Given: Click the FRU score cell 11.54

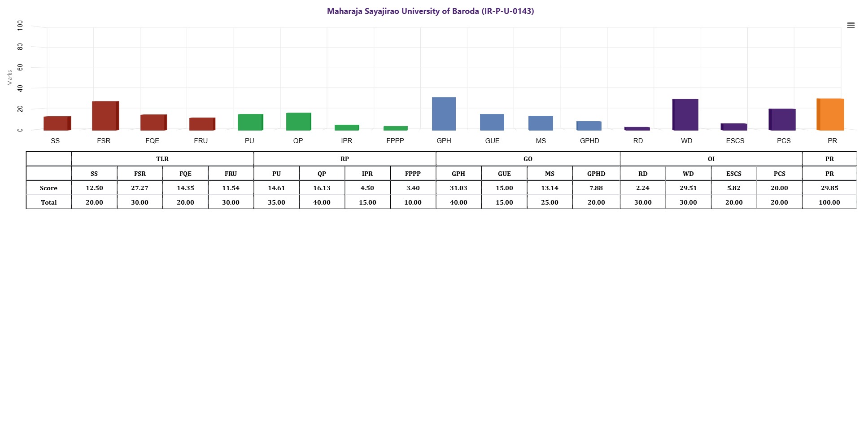Looking at the screenshot, I should pyautogui.click(x=231, y=188).
